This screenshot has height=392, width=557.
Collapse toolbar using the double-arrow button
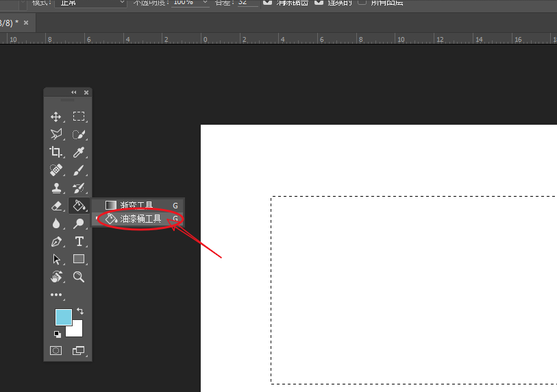(x=74, y=93)
